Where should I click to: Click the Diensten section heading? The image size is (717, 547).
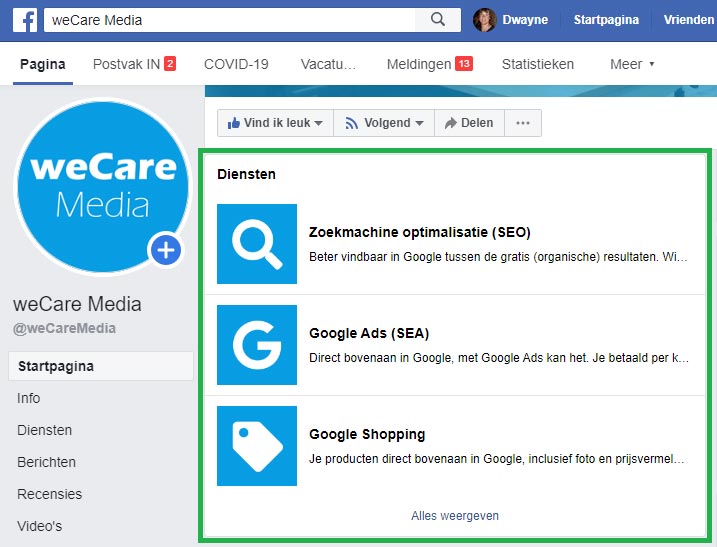246,174
